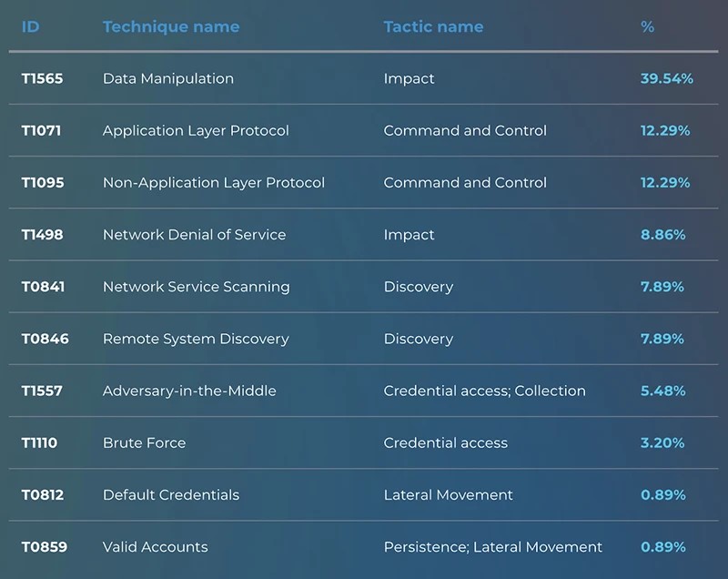
Task: Click the 3.20% percentage value
Action: (x=662, y=442)
